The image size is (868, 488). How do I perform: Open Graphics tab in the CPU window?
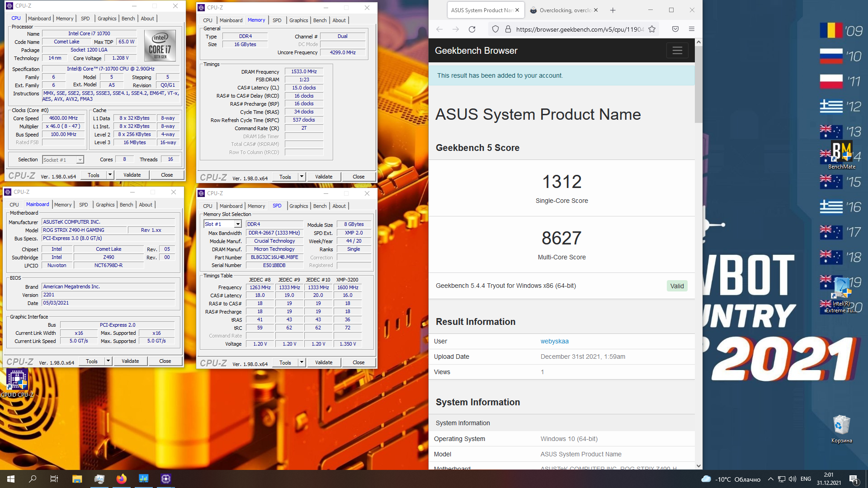(x=107, y=19)
